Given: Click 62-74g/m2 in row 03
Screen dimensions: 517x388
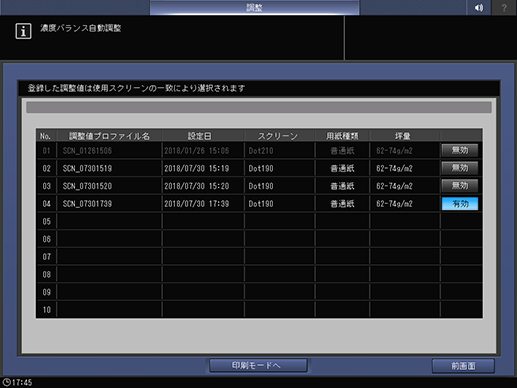Looking at the screenshot, I should 394,186.
